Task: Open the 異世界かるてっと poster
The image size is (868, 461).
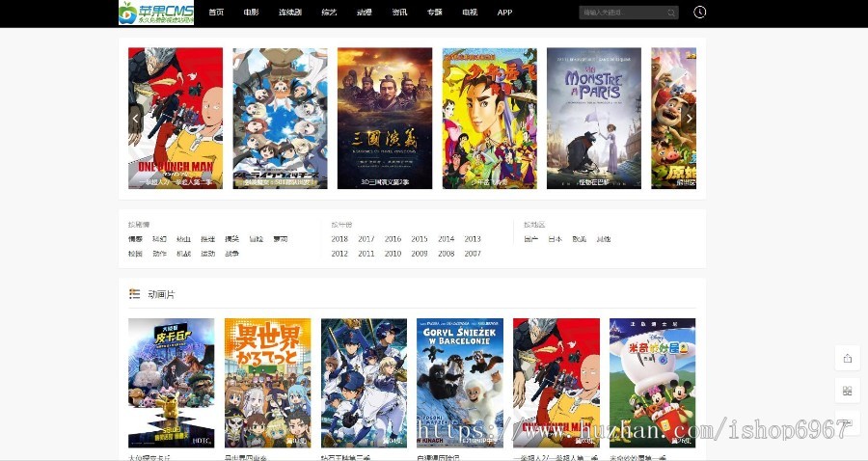Action: click(268, 383)
